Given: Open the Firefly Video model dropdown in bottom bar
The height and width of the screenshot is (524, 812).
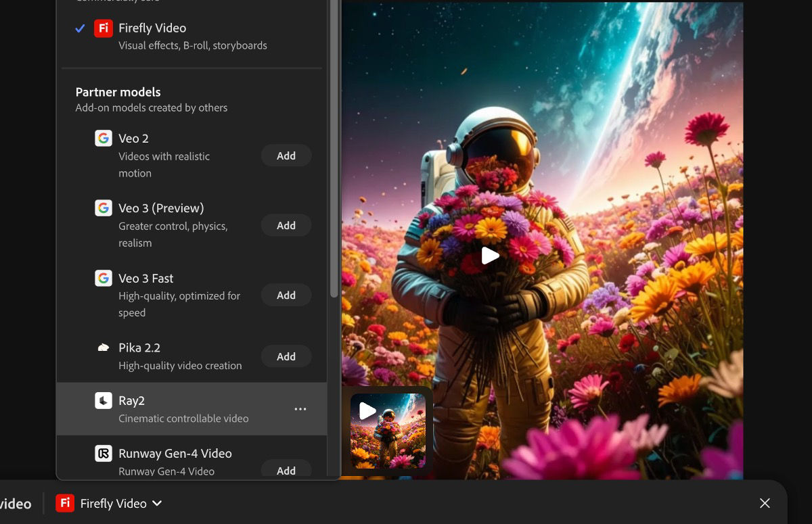Looking at the screenshot, I should (x=110, y=503).
